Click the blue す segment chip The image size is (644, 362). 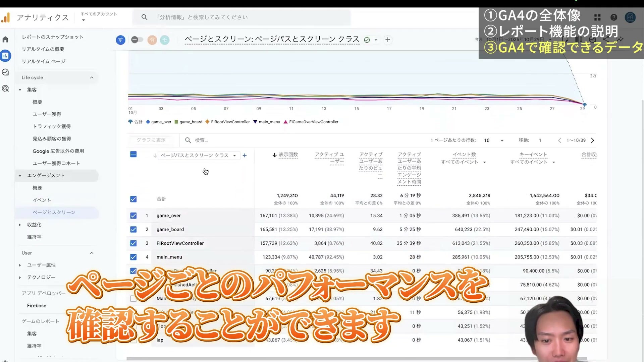click(120, 40)
